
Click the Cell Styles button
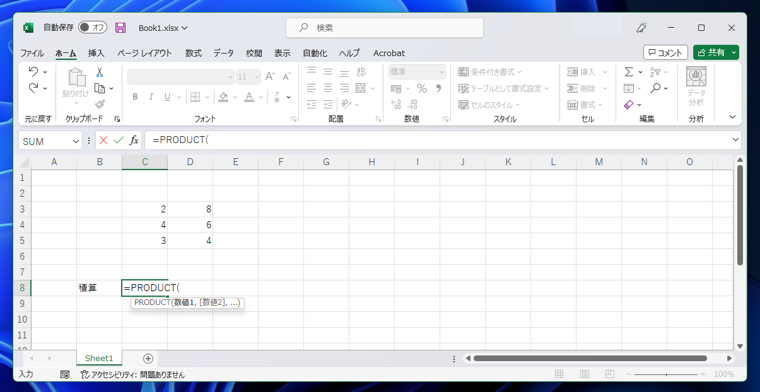coord(489,105)
